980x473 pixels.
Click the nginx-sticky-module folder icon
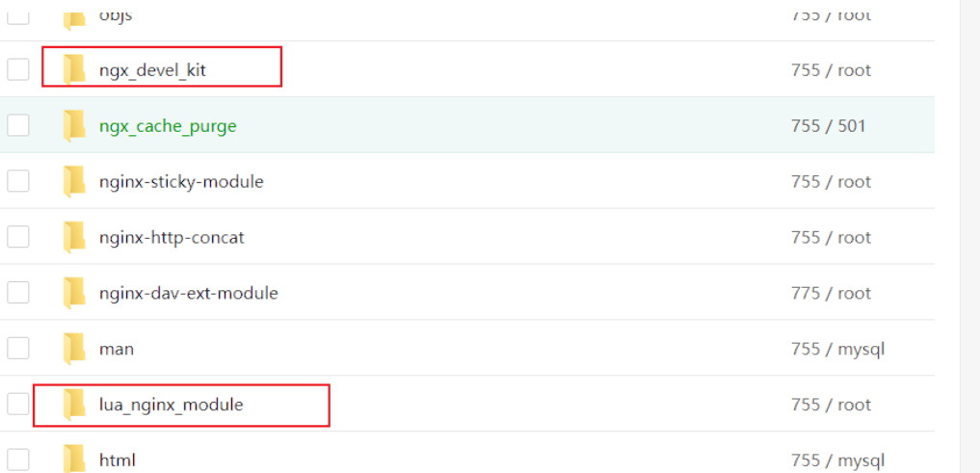click(74, 182)
